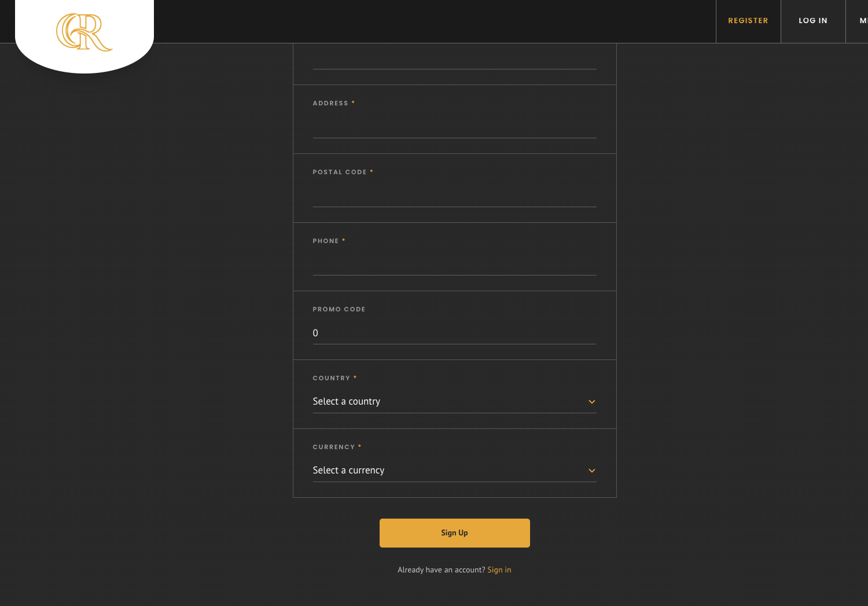Click the PROMO CODE field label

tap(339, 310)
